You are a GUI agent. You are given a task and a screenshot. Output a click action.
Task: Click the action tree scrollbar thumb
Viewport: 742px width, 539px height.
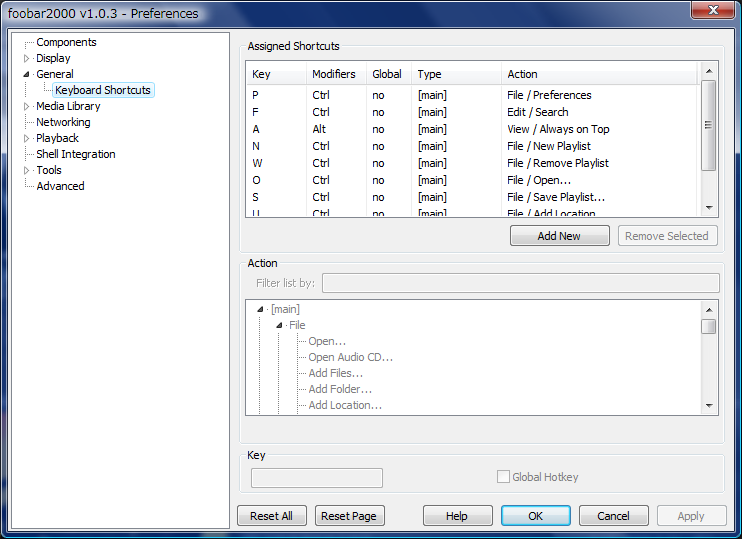pyautogui.click(x=709, y=327)
